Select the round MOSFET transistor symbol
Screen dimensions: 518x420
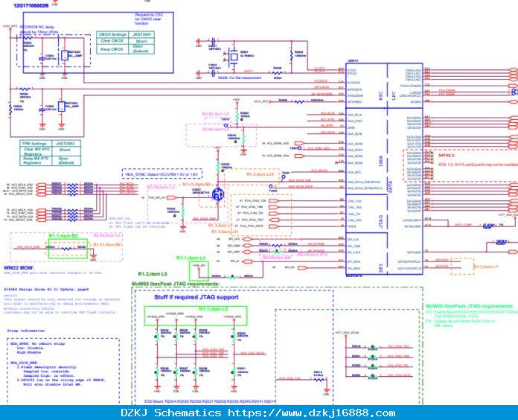pyautogui.click(x=218, y=194)
